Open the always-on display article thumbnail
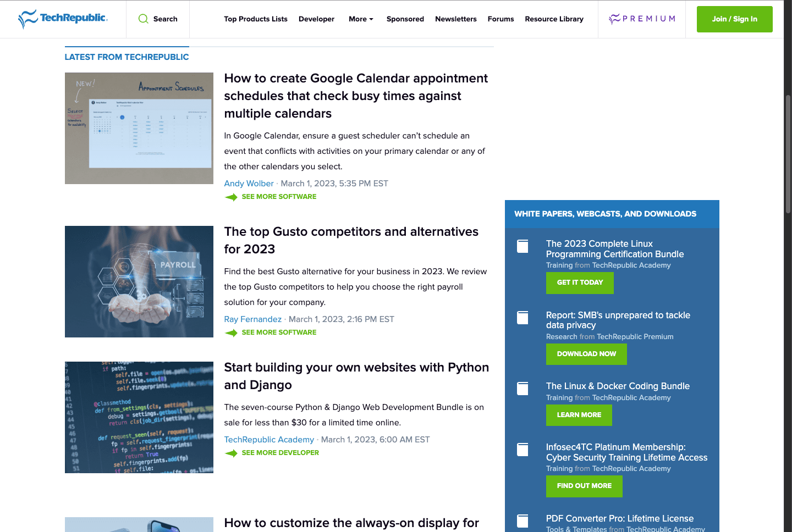The image size is (792, 532). click(139, 524)
